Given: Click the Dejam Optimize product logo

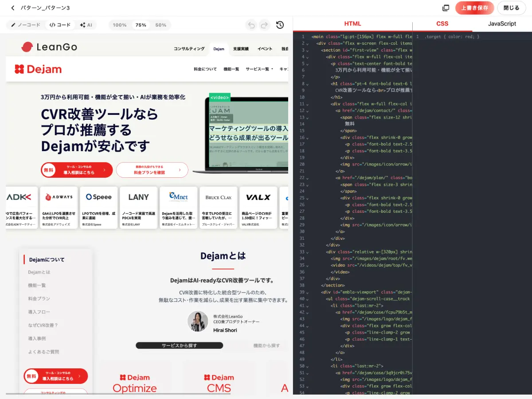Looking at the screenshot, I should 135,383.
